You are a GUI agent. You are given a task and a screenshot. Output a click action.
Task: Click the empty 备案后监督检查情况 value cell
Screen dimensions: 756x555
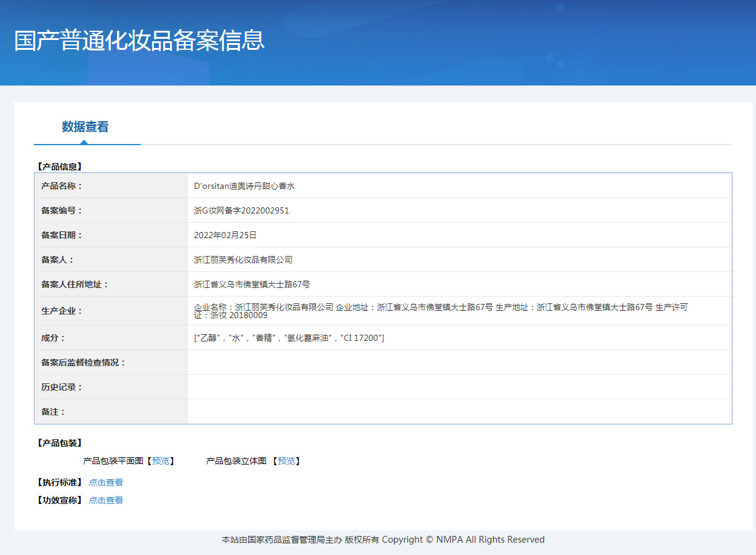(459, 362)
